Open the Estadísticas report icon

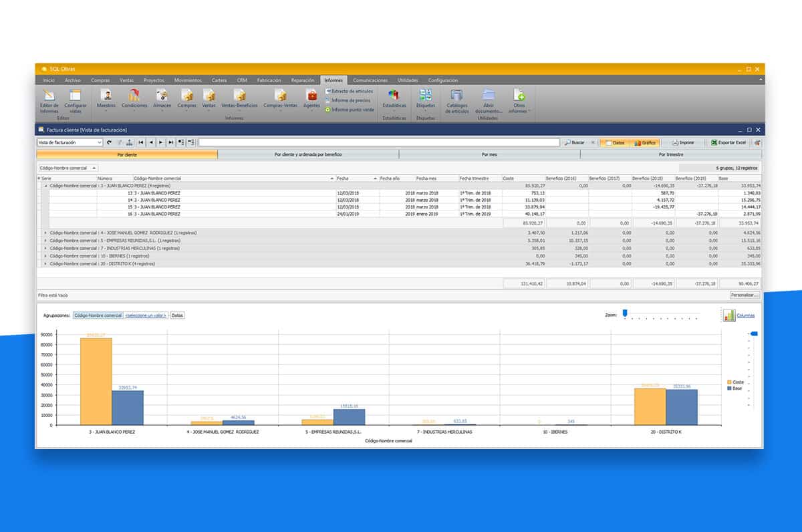point(394,97)
